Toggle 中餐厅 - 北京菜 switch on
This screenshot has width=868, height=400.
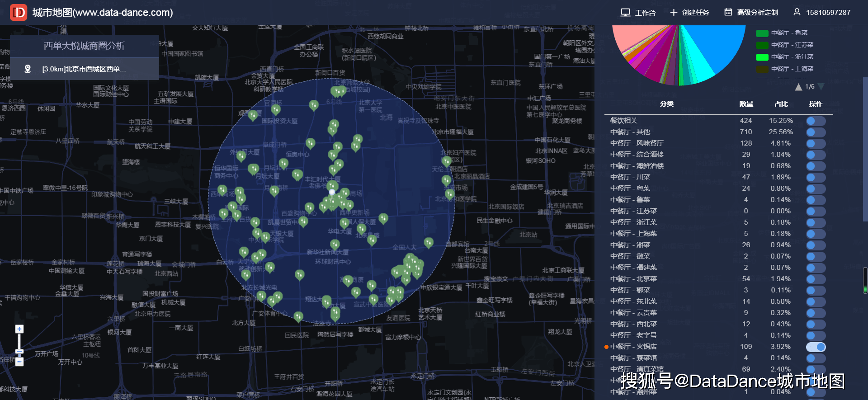coord(816,279)
